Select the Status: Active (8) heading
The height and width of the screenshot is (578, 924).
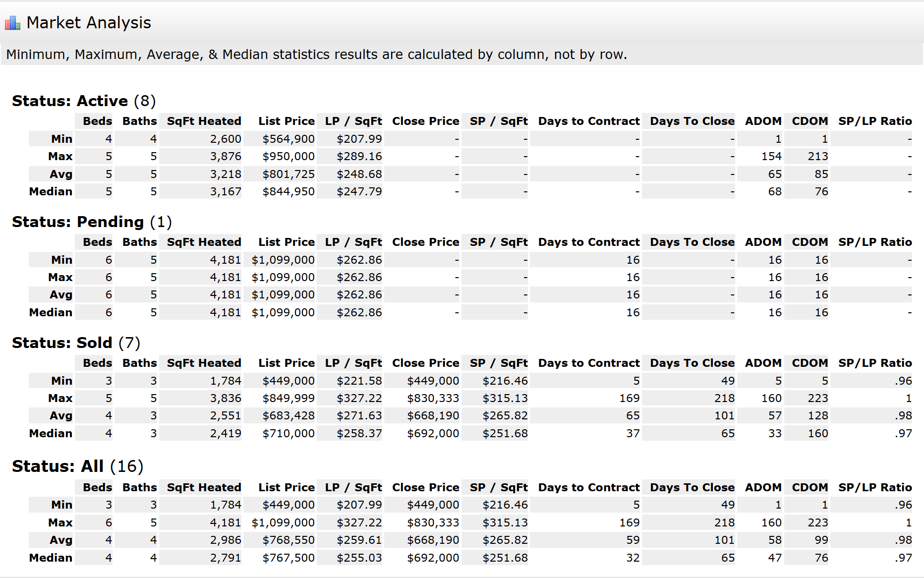pyautogui.click(x=84, y=101)
